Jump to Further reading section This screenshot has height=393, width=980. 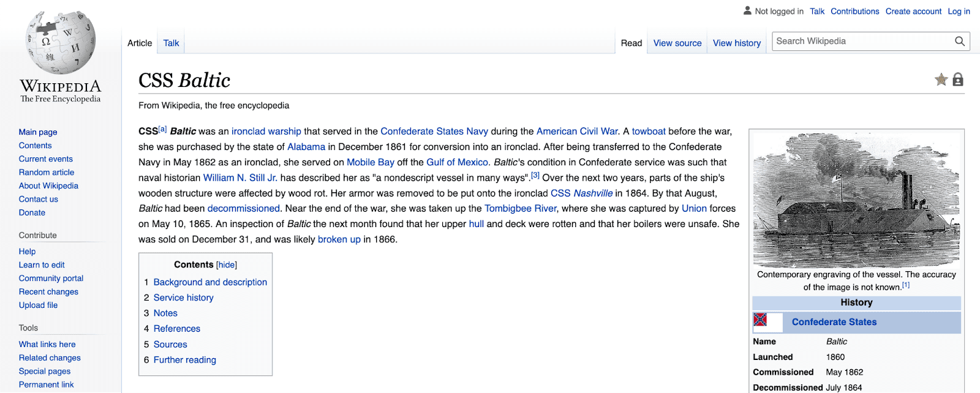tap(185, 360)
